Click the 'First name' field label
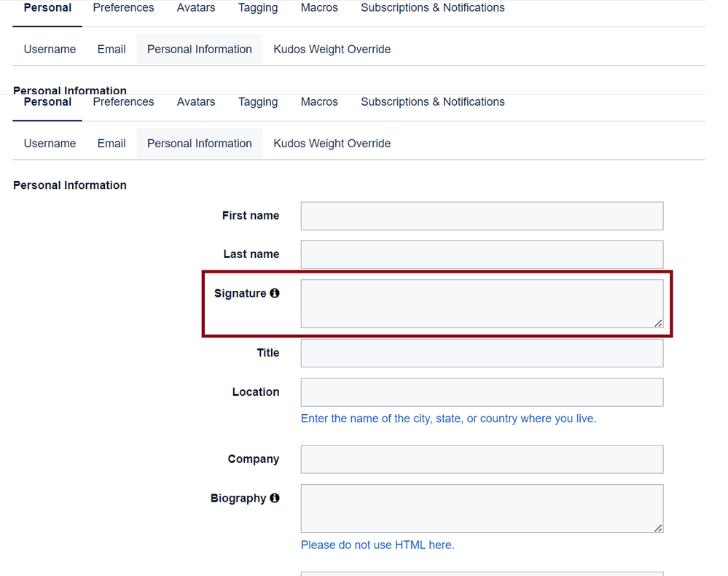The image size is (728, 576). [x=251, y=216]
